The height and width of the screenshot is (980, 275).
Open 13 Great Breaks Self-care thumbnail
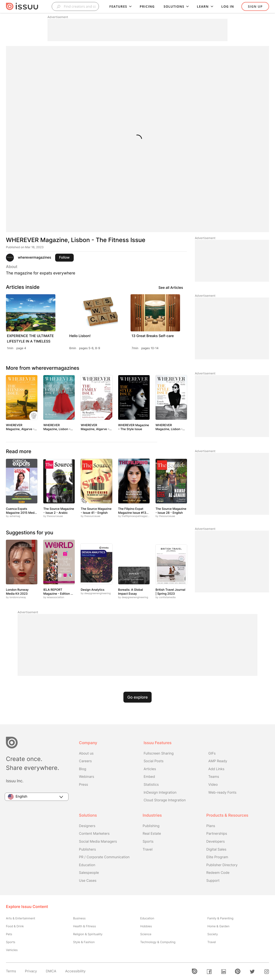click(x=155, y=312)
